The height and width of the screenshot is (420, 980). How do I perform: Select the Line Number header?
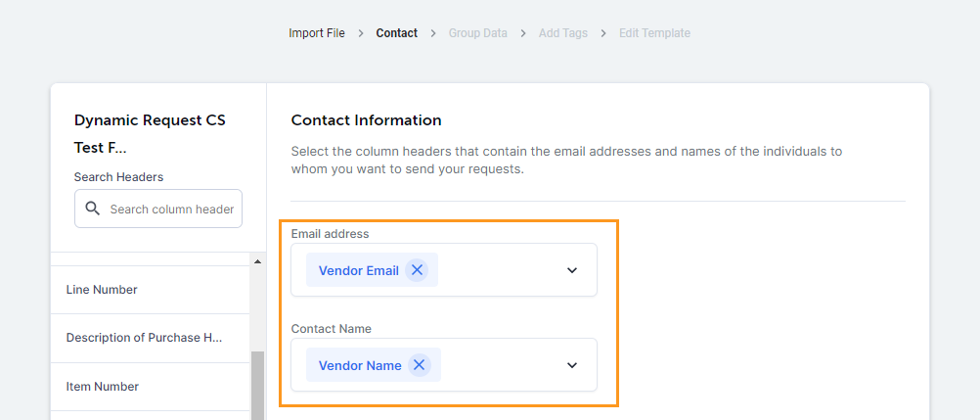tap(102, 290)
